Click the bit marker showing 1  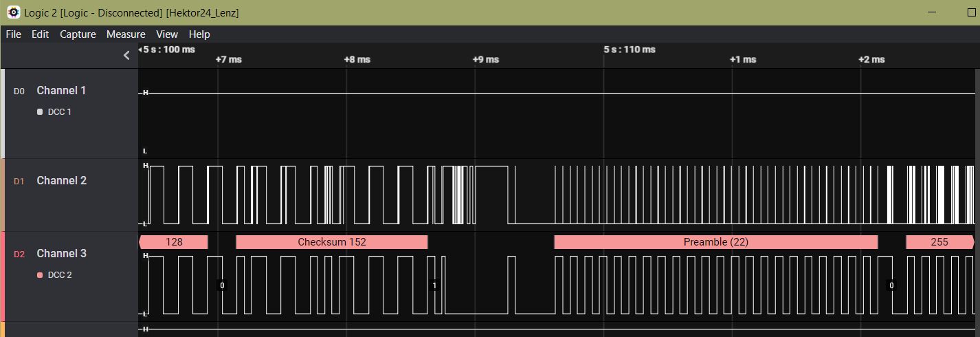[x=434, y=285]
